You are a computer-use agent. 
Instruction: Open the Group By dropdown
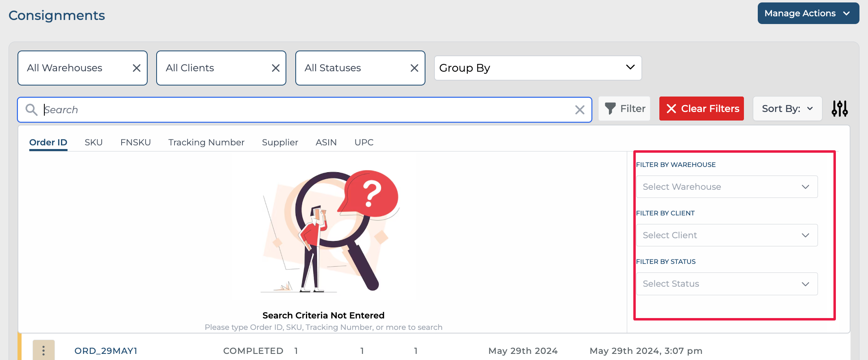tap(537, 68)
